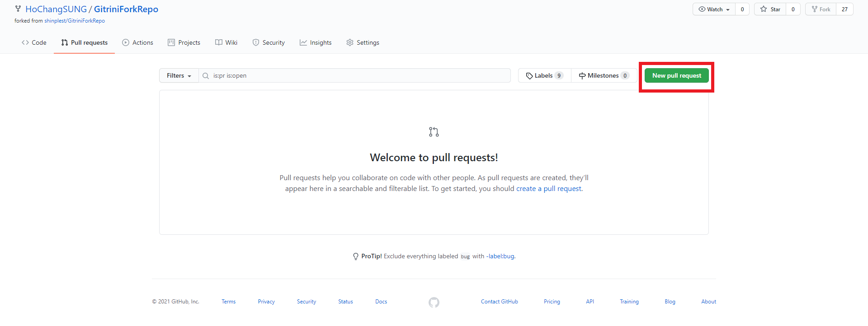The width and height of the screenshot is (868, 326).
Task: Go to the Projects tab
Action: (x=184, y=42)
